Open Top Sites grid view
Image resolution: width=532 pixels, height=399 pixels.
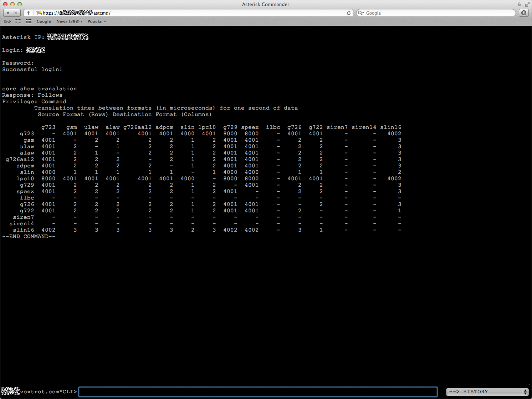(x=29, y=21)
